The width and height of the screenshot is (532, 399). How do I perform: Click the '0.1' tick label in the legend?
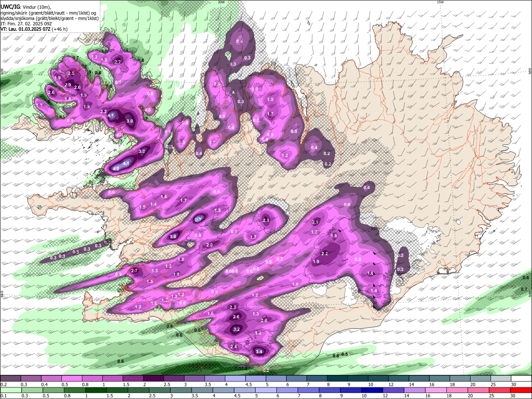pos(4,396)
